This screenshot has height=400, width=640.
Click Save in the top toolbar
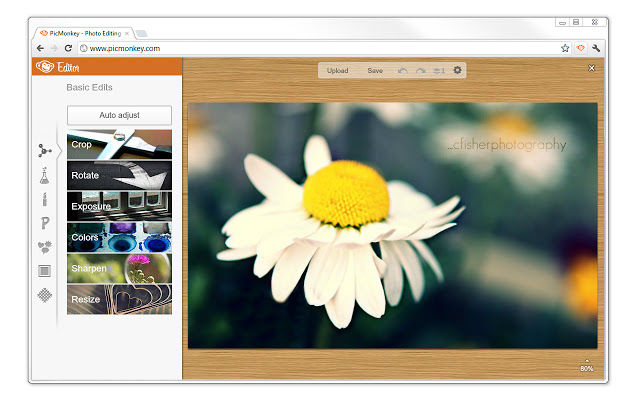[375, 71]
